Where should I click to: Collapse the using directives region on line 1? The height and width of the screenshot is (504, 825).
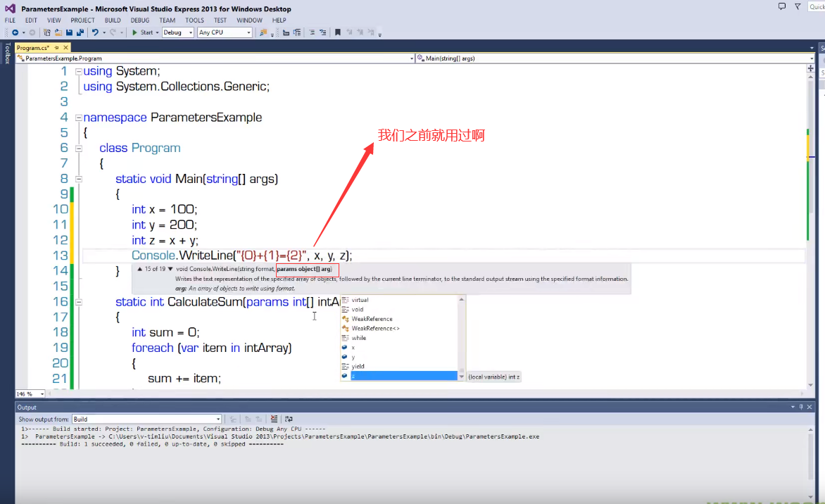coord(78,72)
